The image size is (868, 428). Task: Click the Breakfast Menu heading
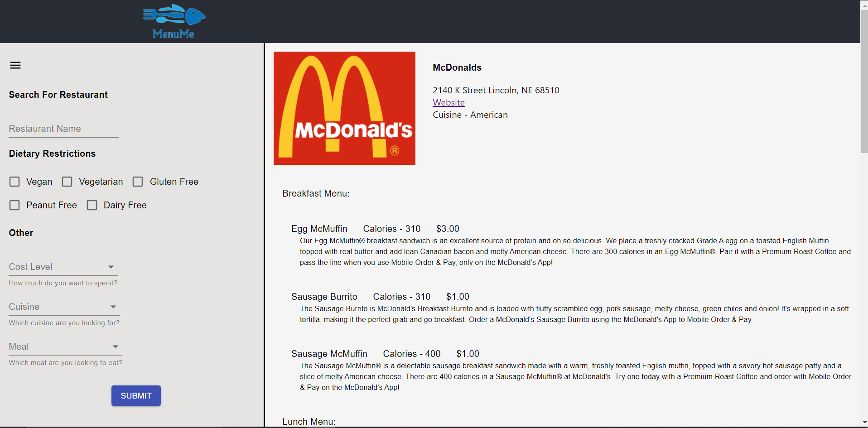pyautogui.click(x=316, y=193)
